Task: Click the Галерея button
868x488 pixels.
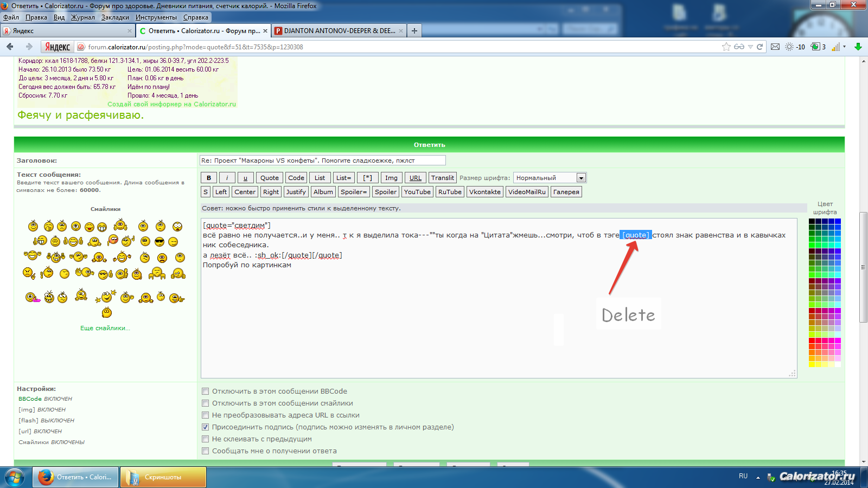Action: click(566, 192)
